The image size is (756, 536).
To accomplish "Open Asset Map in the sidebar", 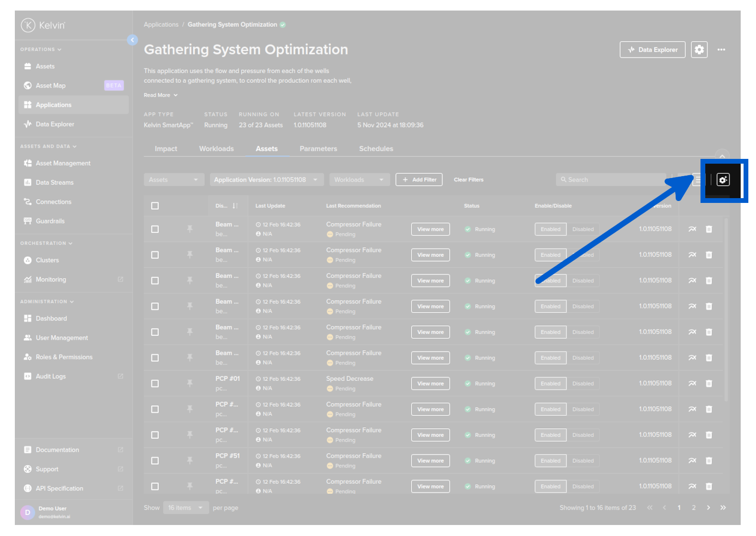I will click(51, 86).
